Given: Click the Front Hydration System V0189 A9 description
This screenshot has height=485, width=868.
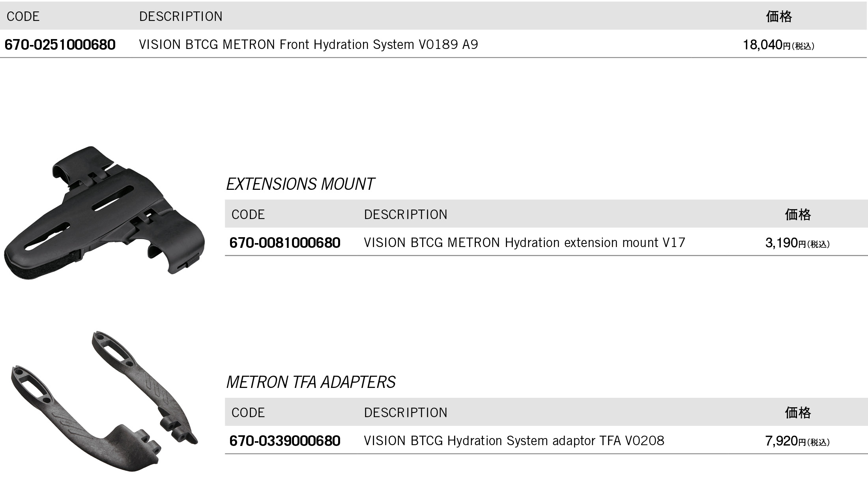Looking at the screenshot, I should [x=309, y=45].
